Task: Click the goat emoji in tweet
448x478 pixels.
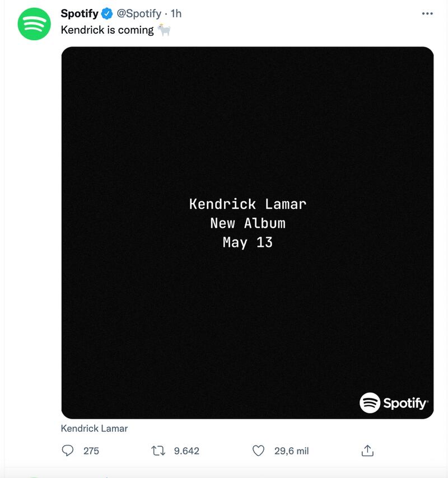Action: click(164, 30)
